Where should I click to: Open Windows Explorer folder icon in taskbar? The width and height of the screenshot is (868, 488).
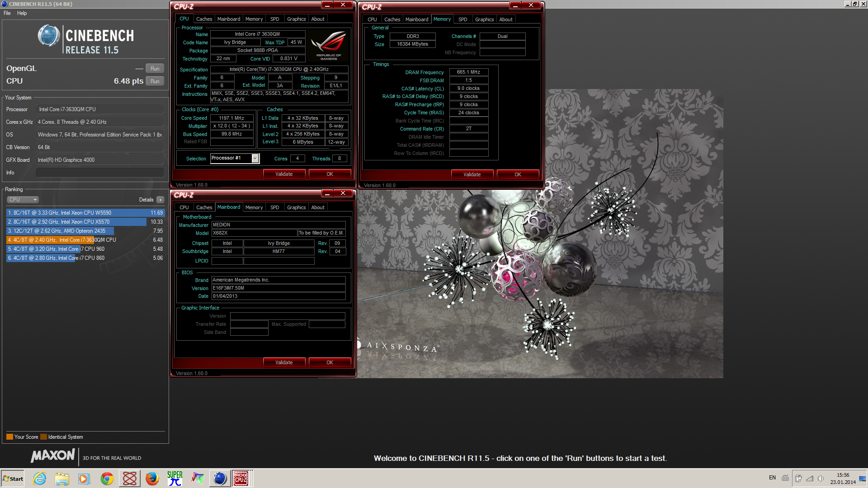[x=62, y=479]
